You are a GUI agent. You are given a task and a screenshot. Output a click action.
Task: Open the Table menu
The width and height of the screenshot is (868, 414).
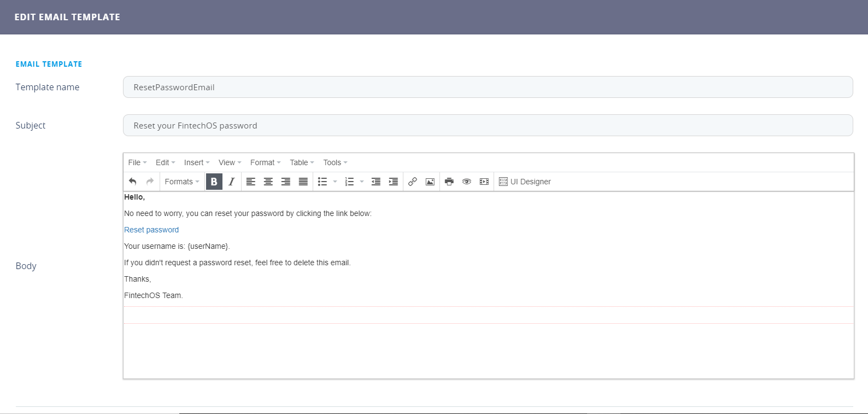point(302,162)
